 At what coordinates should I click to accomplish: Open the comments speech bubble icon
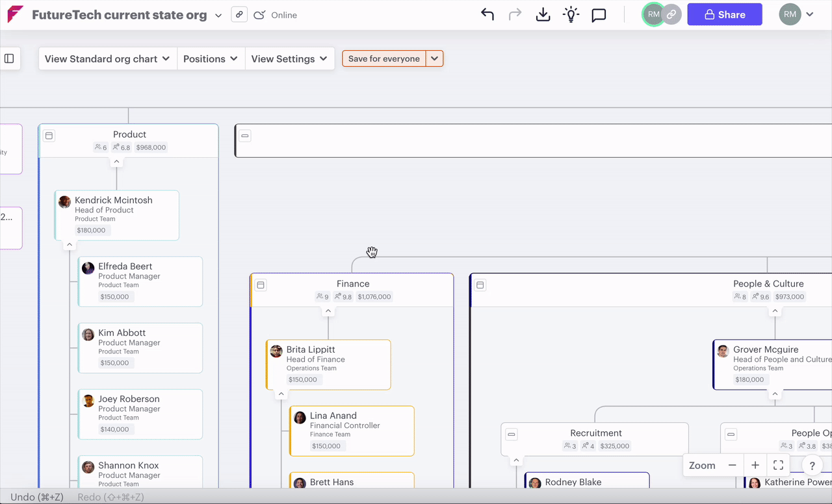click(599, 15)
